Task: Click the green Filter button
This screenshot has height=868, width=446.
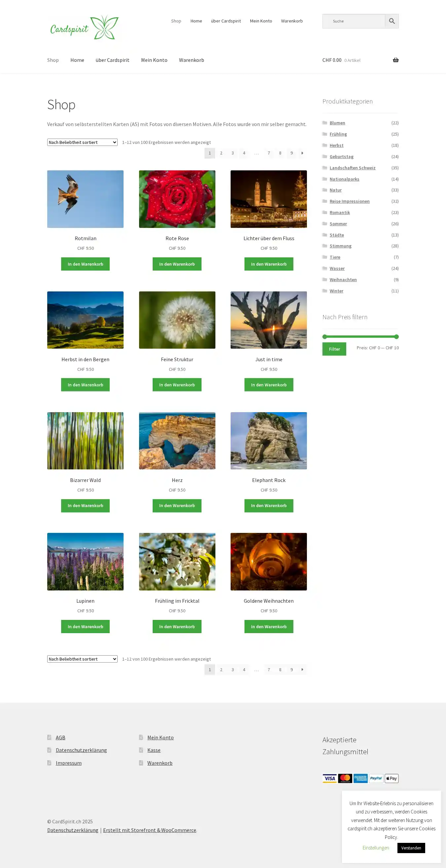Action: pos(334,349)
